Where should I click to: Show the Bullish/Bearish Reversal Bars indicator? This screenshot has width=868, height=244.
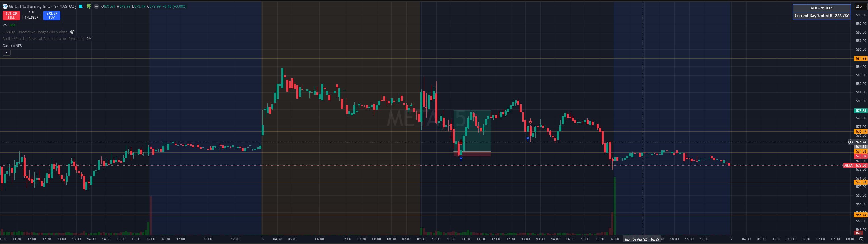click(x=89, y=39)
